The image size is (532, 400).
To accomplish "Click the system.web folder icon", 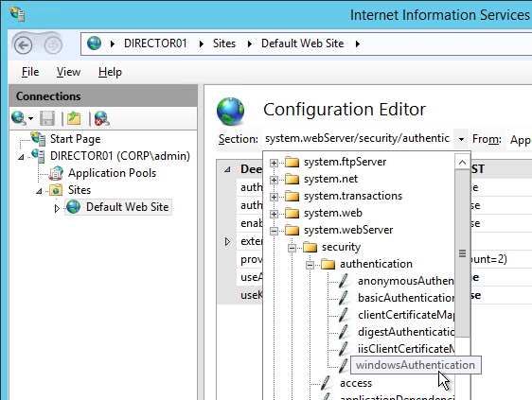I will [292, 213].
